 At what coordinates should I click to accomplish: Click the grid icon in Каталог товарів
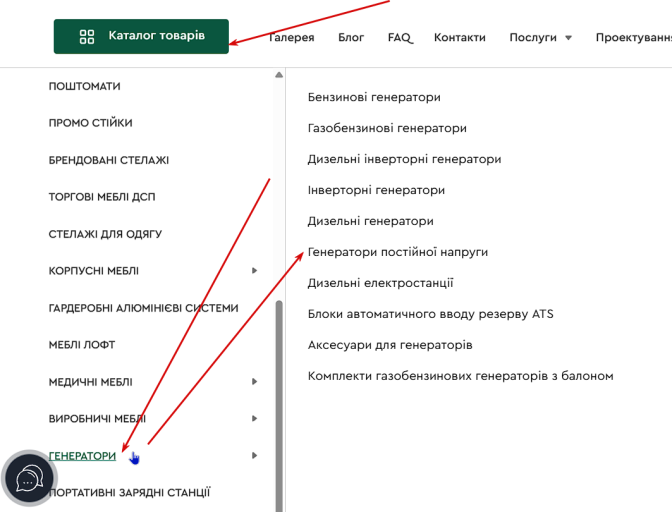87,36
